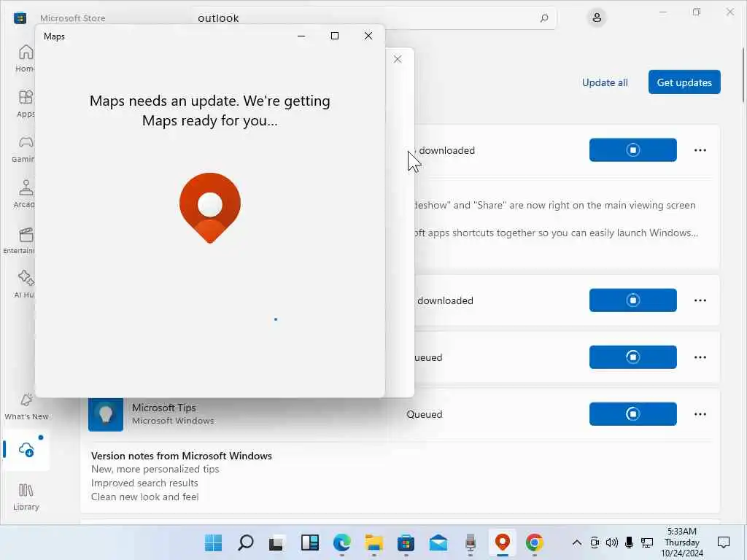This screenshot has height=560, width=747.
Task: Click the Queued status beside Microsoft Tips
Action: [x=424, y=414]
